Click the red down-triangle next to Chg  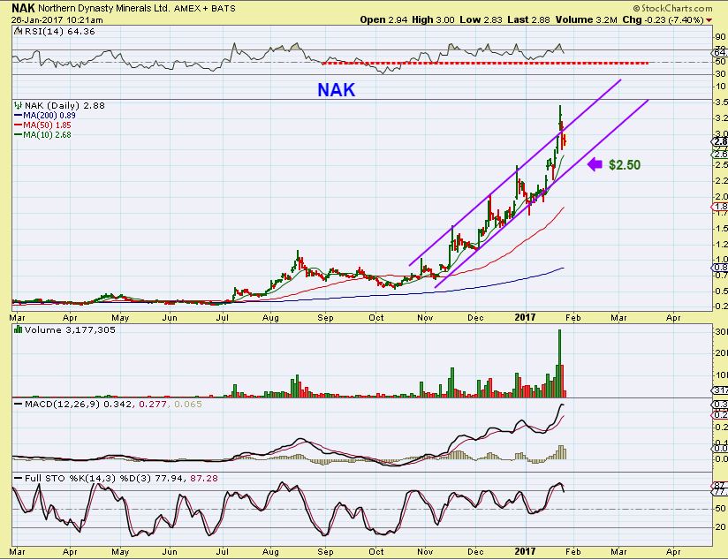tap(709, 20)
